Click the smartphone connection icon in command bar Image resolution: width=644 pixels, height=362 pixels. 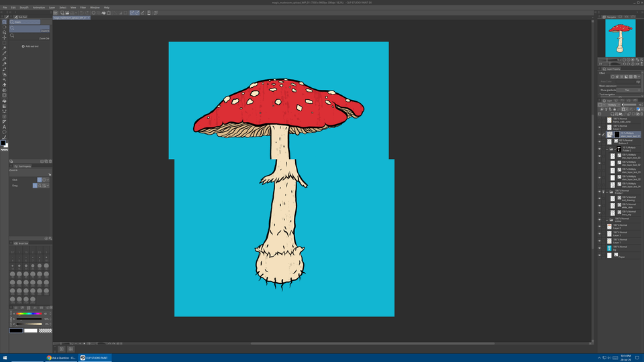point(149,13)
